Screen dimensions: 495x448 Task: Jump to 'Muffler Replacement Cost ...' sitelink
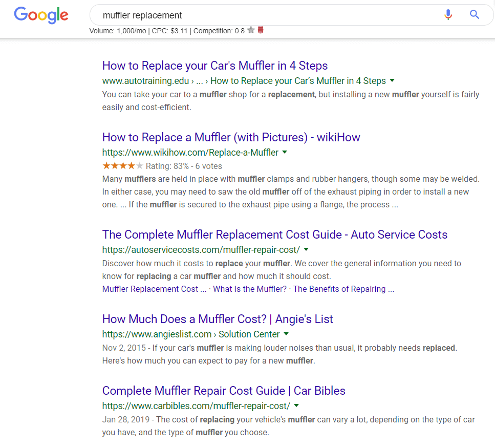tap(154, 289)
